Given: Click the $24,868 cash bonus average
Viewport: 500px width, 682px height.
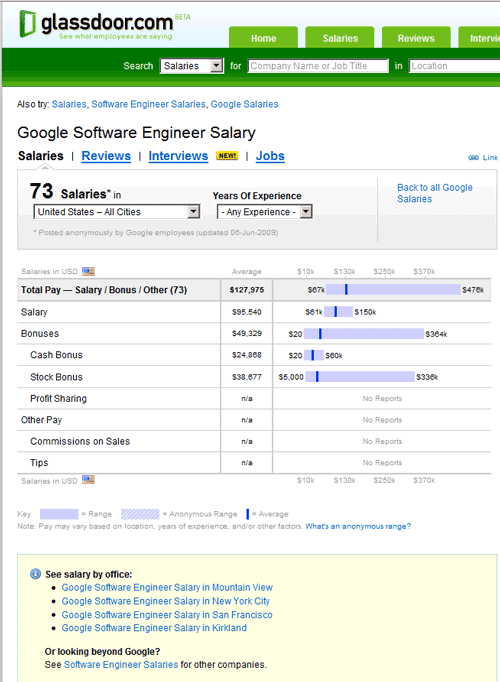Looking at the screenshot, I should click(x=247, y=355).
